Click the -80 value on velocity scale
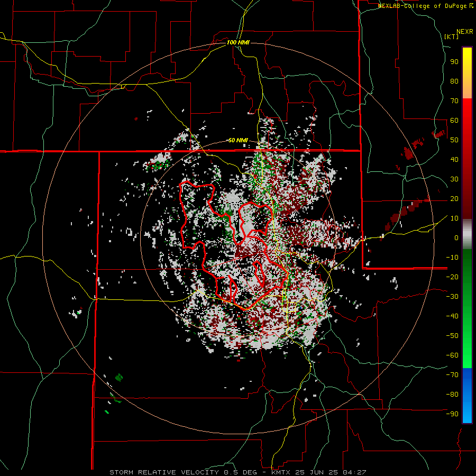476x476 pixels. pos(452,395)
